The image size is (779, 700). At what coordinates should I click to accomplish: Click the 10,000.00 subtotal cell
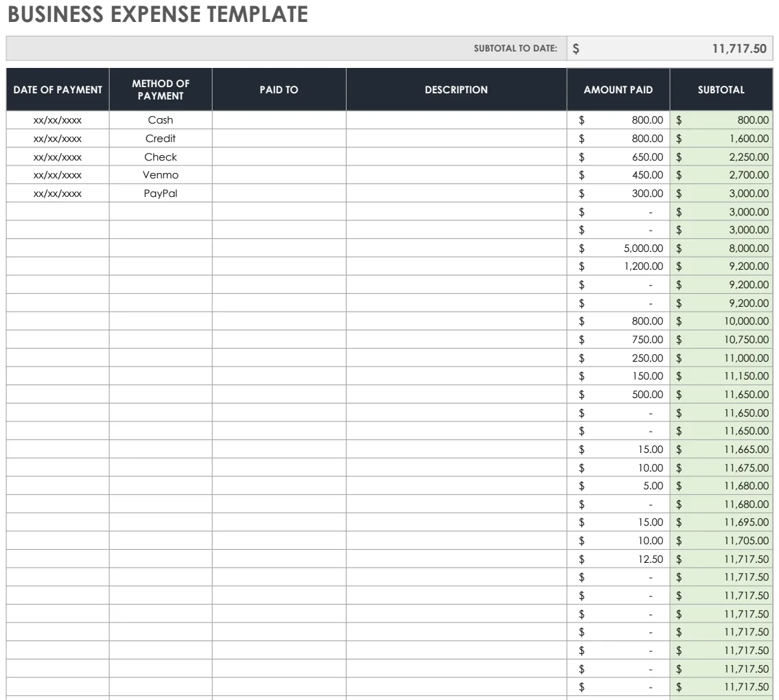(x=721, y=321)
